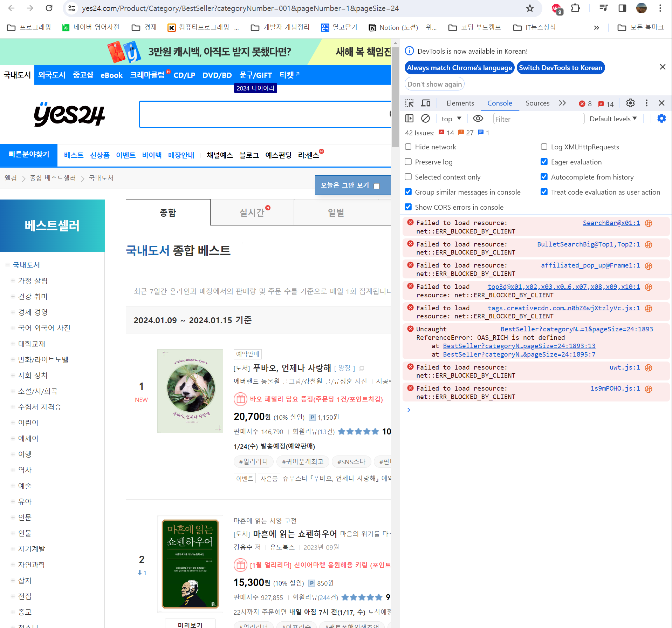
Task: Uncheck Show CORS errors in console
Action: (408, 207)
